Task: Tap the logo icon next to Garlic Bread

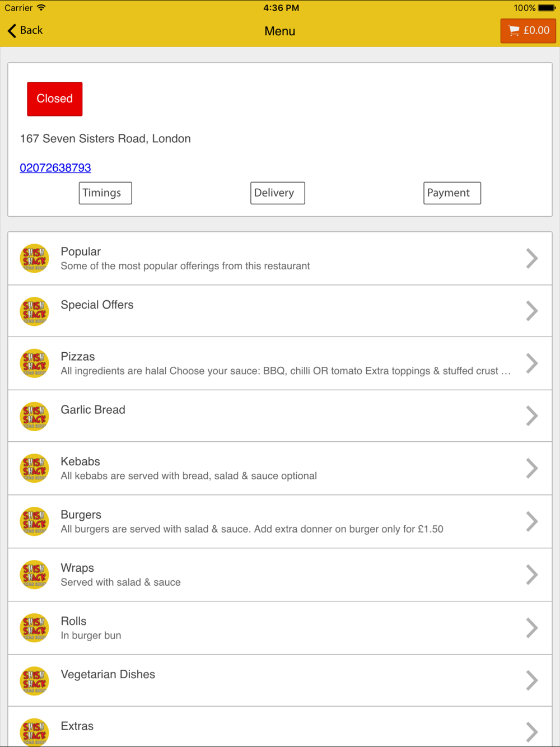Action: 34,416
